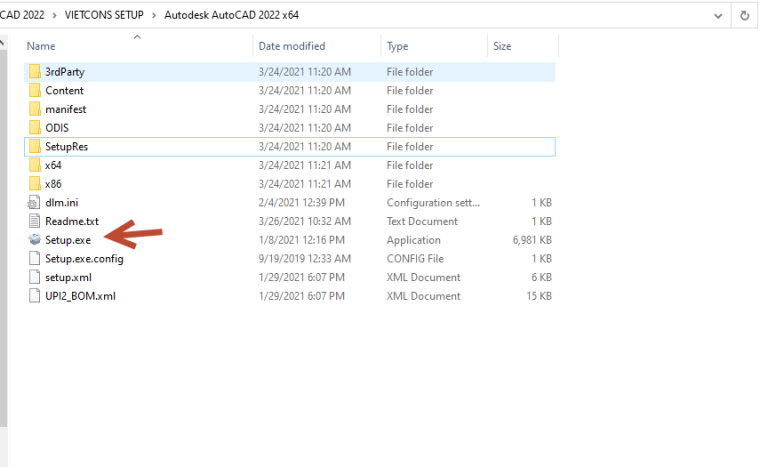768x467 pixels.
Task: Select the ODIS folder icon
Action: [x=35, y=128]
